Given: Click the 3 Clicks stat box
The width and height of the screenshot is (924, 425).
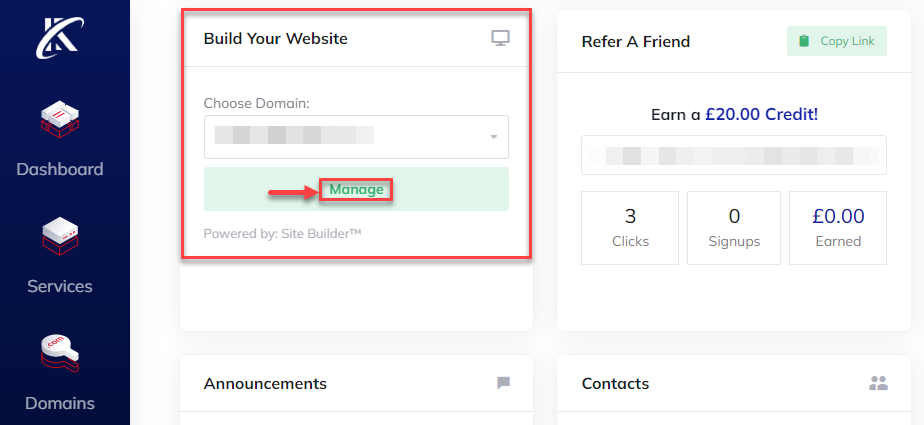Looking at the screenshot, I should 630,228.
